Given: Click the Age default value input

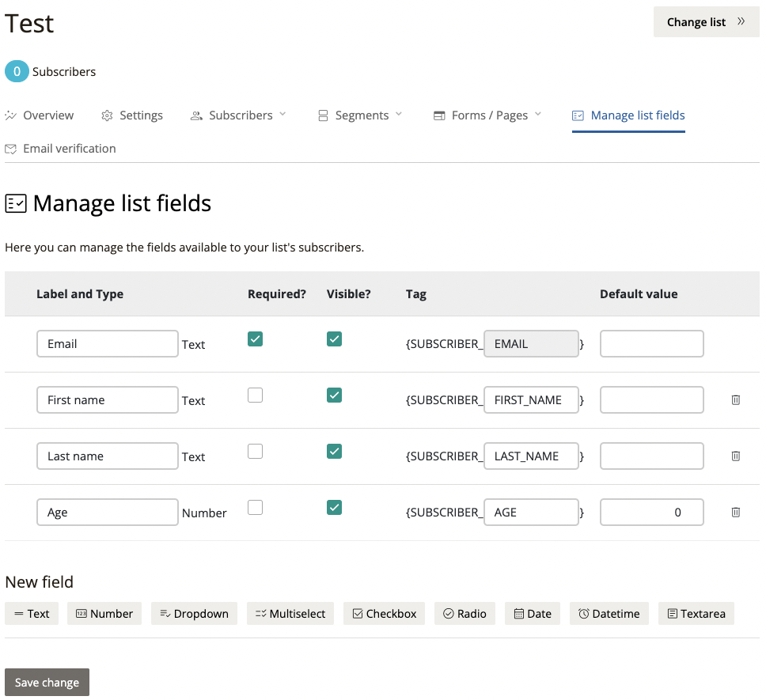Looking at the screenshot, I should pyautogui.click(x=651, y=513).
